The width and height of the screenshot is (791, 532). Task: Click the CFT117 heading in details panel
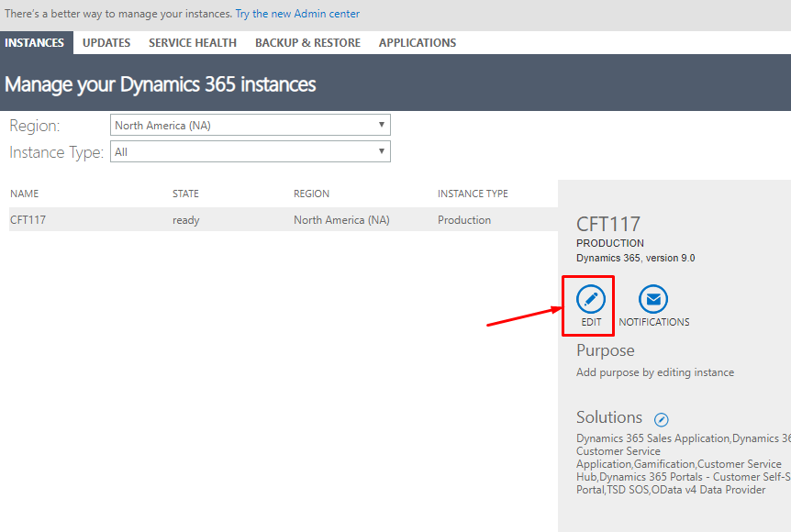click(x=607, y=223)
